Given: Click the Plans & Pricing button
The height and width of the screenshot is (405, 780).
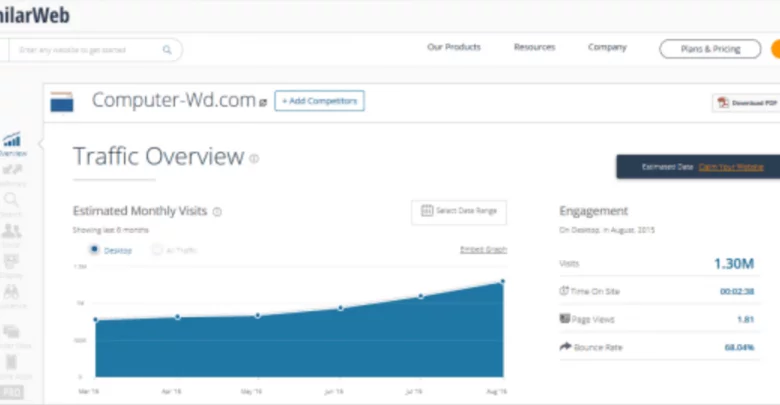Looking at the screenshot, I should [709, 48].
